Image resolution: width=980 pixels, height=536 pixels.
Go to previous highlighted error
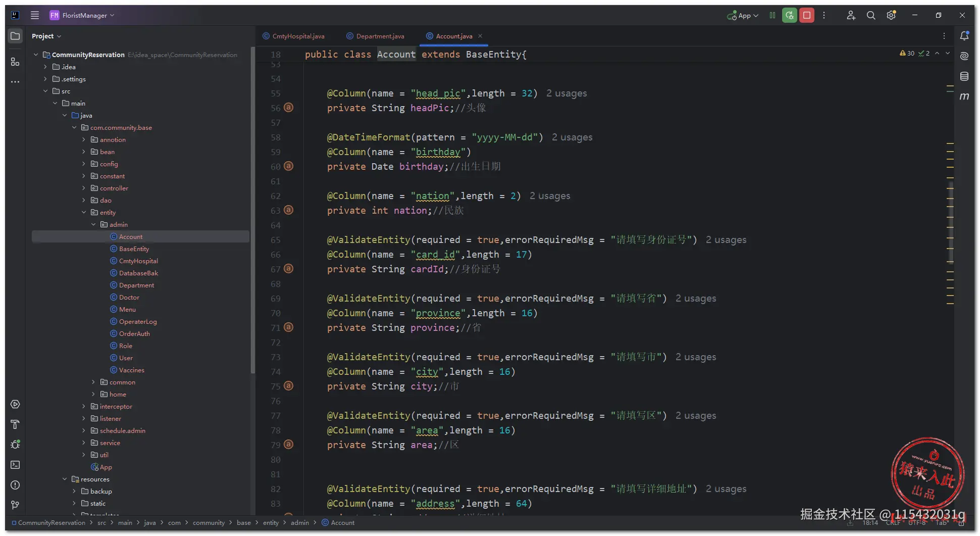pos(937,53)
